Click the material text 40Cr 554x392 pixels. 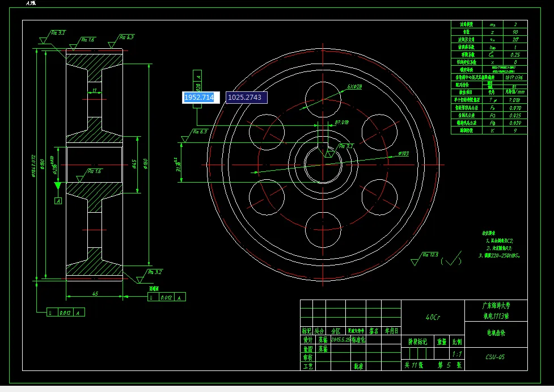(x=433, y=318)
